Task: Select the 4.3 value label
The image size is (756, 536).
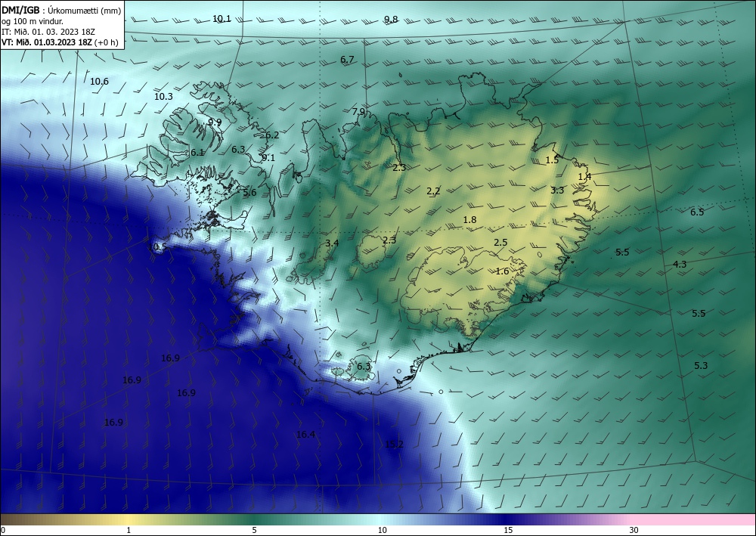Action: 680,264
